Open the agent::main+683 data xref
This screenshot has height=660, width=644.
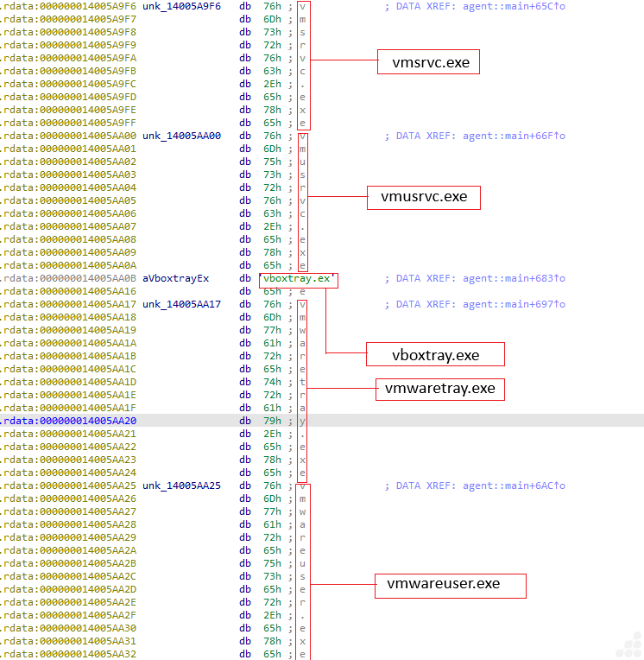tap(514, 278)
